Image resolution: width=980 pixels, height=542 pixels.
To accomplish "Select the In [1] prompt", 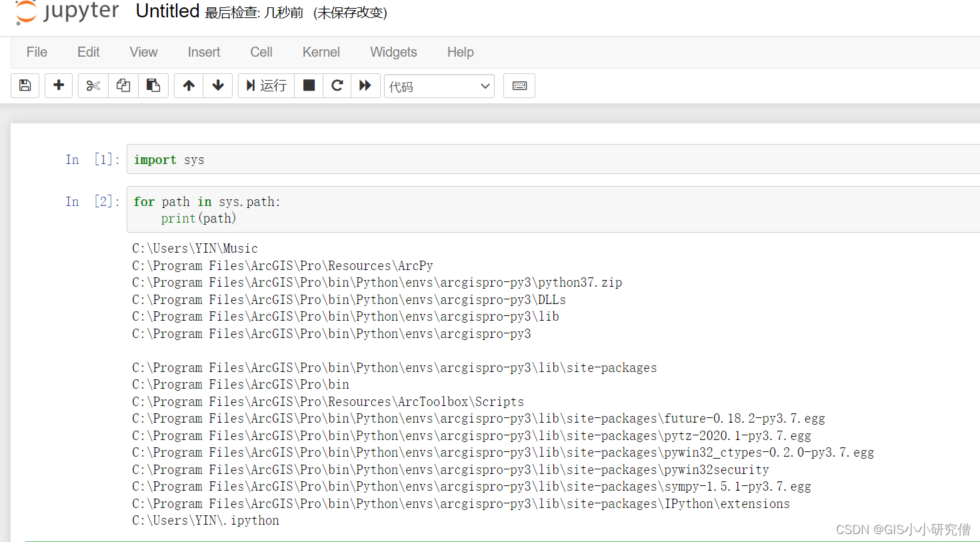I will [93, 159].
